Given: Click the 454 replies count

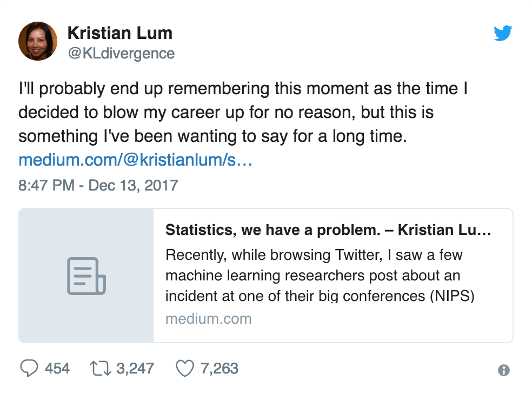Looking at the screenshot, I should coord(57,369).
